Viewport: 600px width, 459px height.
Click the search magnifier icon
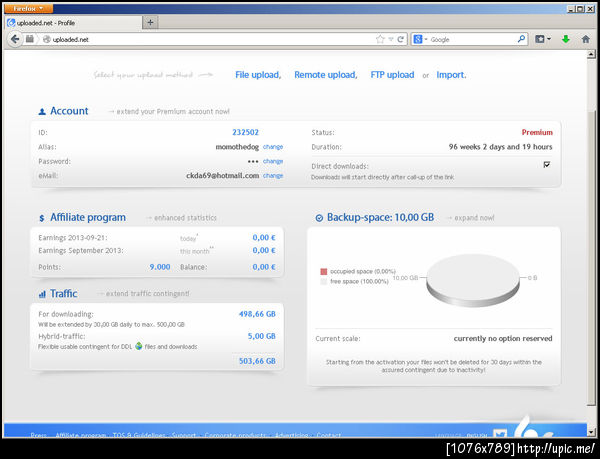[x=521, y=39]
